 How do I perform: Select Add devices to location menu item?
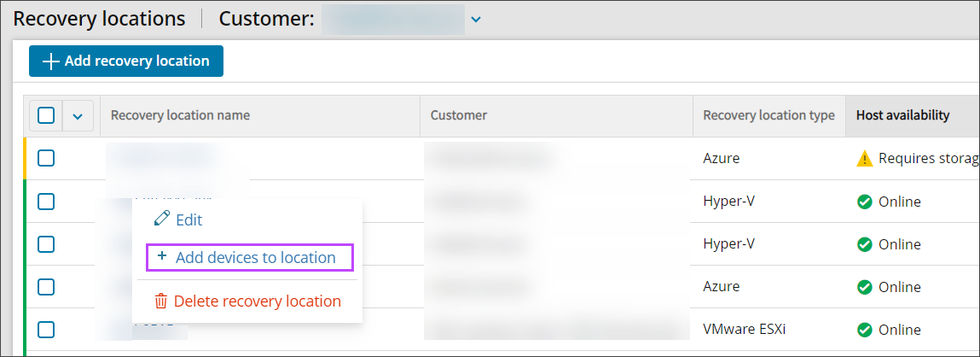(x=255, y=257)
